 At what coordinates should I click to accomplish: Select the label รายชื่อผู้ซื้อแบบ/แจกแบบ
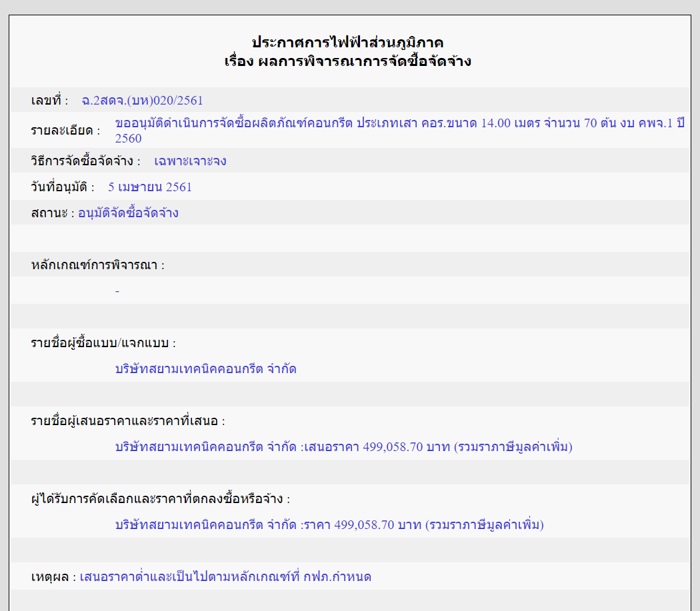[x=103, y=342]
